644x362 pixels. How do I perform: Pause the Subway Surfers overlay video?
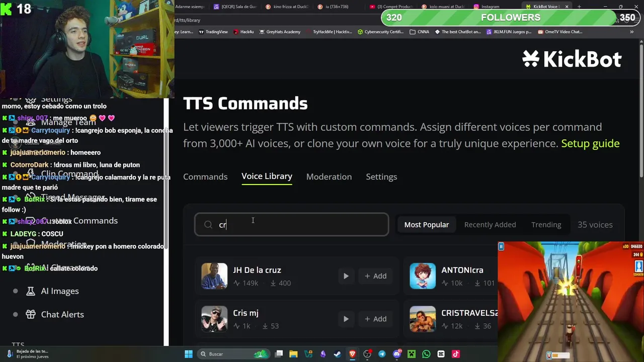click(501, 246)
